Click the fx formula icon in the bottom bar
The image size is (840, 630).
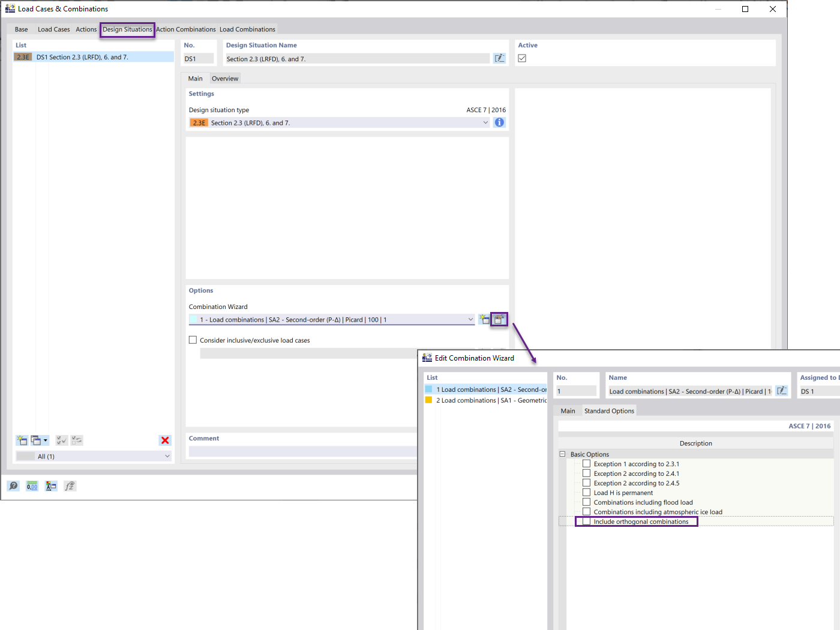[x=70, y=486]
